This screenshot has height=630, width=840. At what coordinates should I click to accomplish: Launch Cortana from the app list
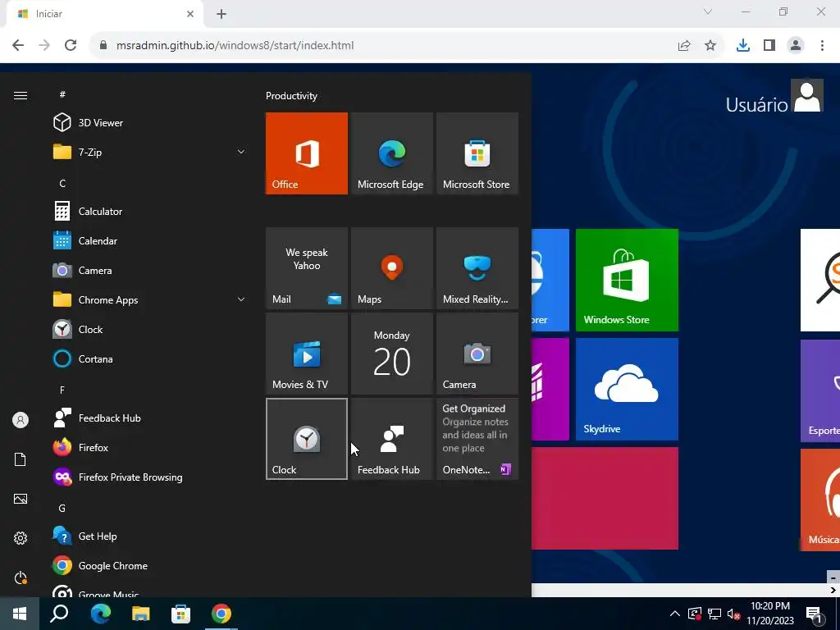(83, 359)
